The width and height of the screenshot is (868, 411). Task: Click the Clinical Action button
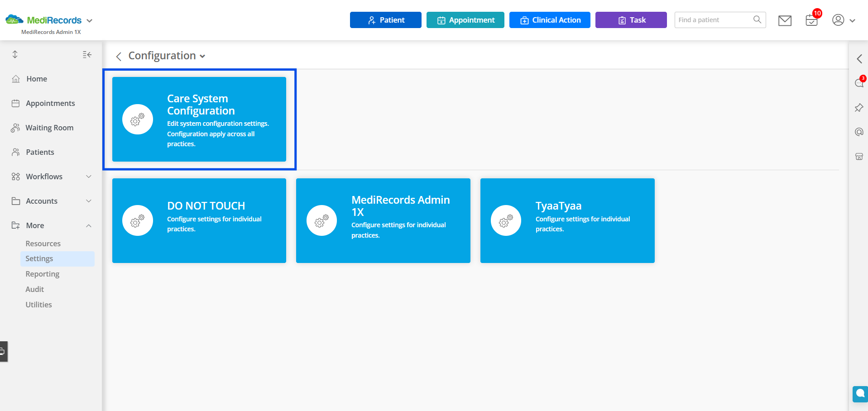(550, 20)
